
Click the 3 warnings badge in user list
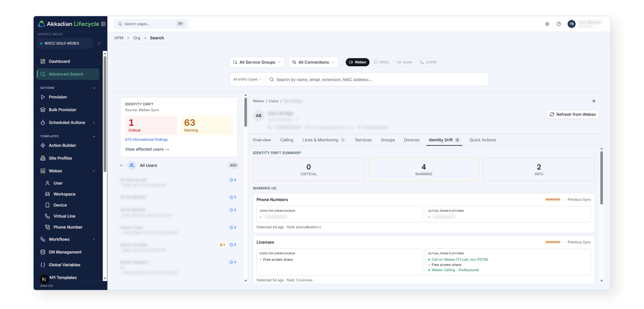click(x=222, y=245)
